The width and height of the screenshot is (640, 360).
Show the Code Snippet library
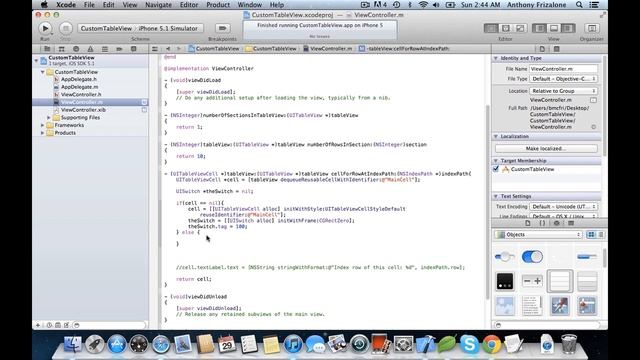(542, 223)
